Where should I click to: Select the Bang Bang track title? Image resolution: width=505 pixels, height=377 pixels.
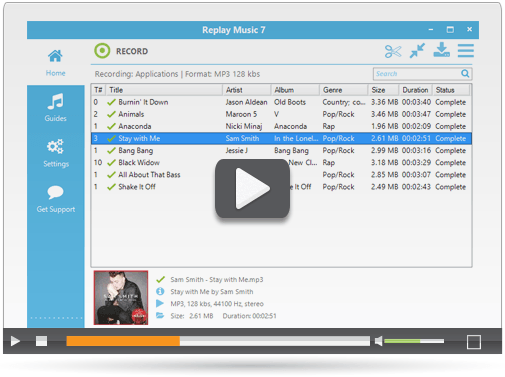click(136, 151)
